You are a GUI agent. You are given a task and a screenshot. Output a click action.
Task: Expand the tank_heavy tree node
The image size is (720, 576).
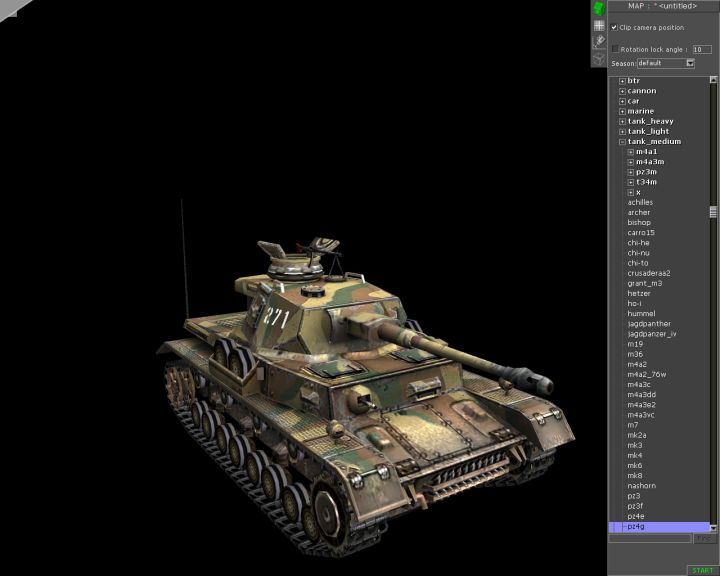tap(622, 121)
